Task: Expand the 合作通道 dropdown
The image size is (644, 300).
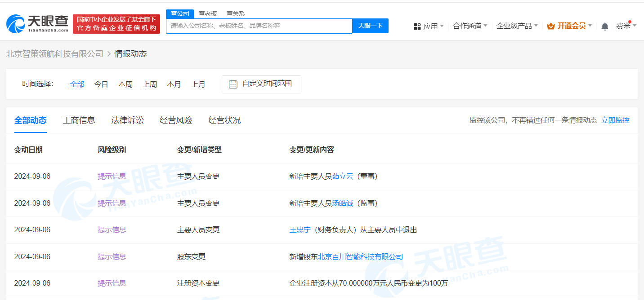Action: (x=485, y=26)
